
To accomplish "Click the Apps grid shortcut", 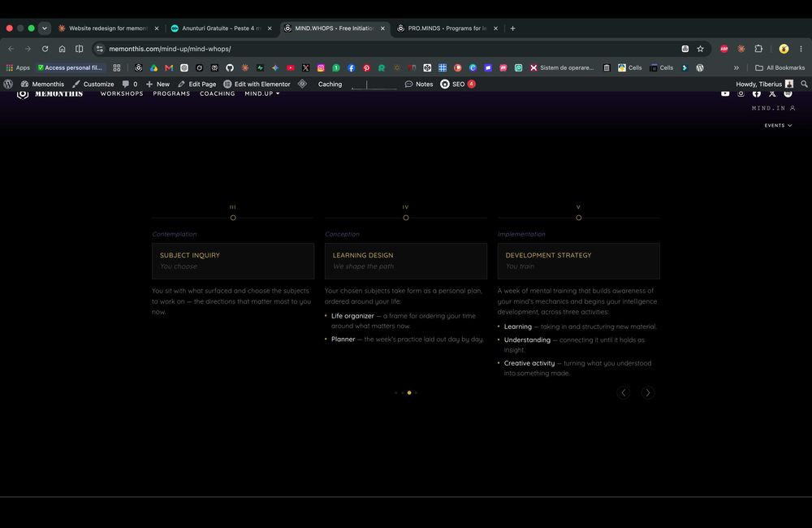I will click(x=18, y=68).
